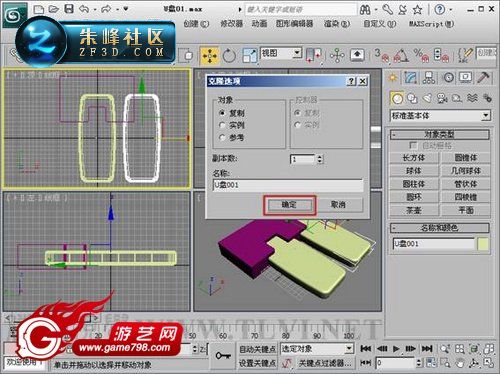Image resolution: width=500 pixels, height=374 pixels.
Task: Click the 名称 field containing U盘001 in dialog
Action: [x=288, y=185]
